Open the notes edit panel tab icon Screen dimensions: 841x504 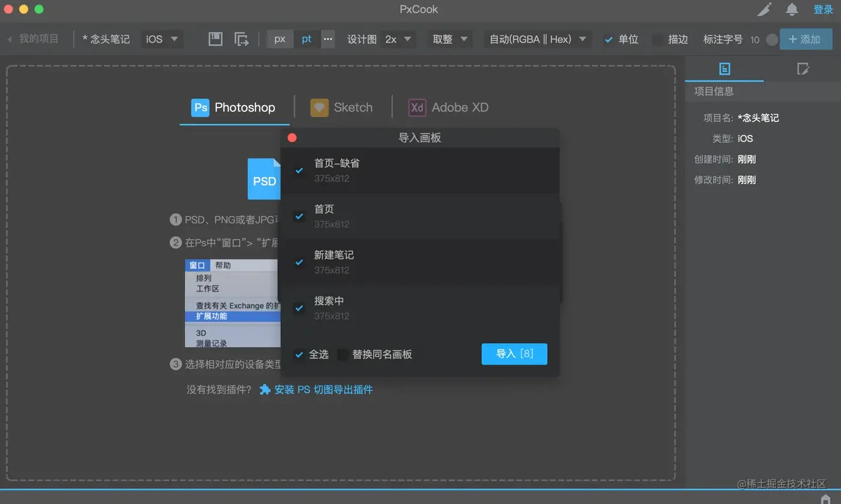(803, 69)
